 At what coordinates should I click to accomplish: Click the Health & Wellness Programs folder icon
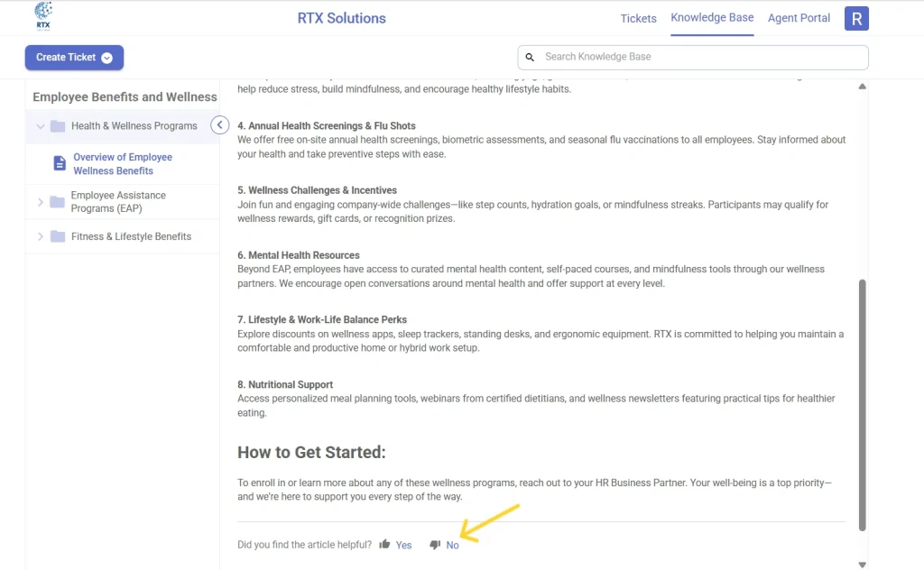(58, 126)
